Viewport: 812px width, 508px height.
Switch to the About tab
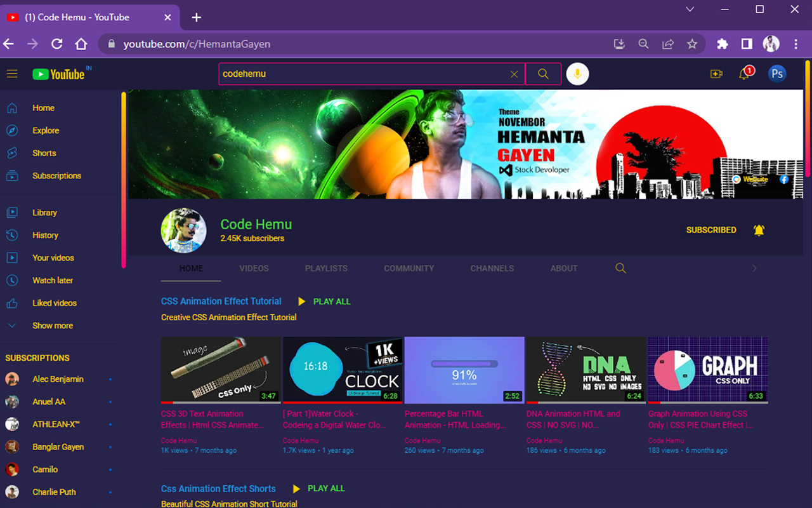tap(564, 269)
